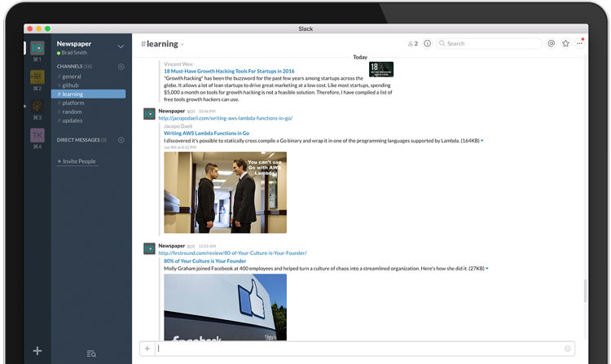611x364 pixels.
Task: Click the message list scrollbar thumb
Action: tap(585, 291)
